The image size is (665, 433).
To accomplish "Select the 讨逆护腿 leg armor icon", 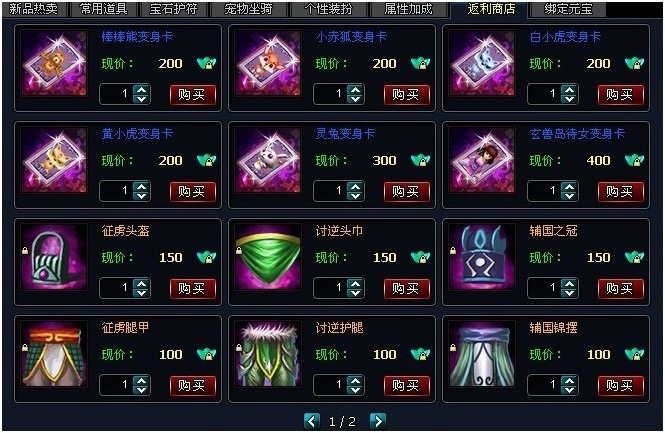I will [x=268, y=354].
